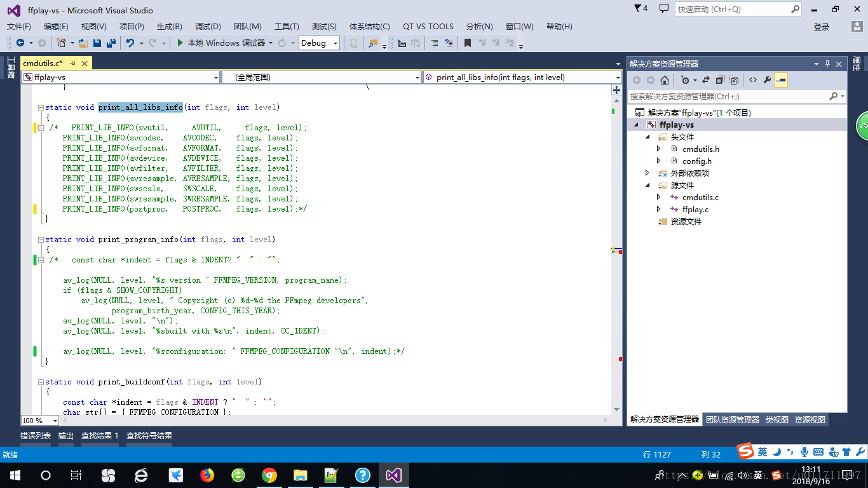This screenshot has width=868, height=488.
Task: Click the Properties wrench icon in Solution Explorer
Action: 767,80
